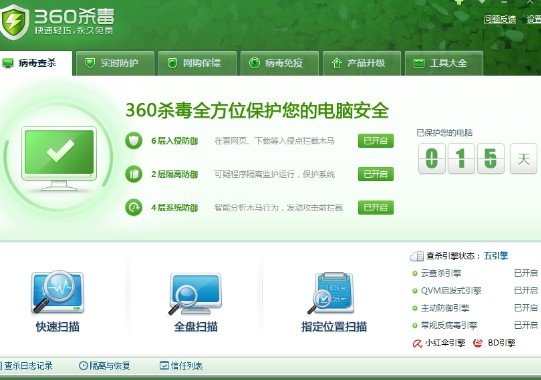
Task: Open the 产品升级 tab
Action: [362, 63]
